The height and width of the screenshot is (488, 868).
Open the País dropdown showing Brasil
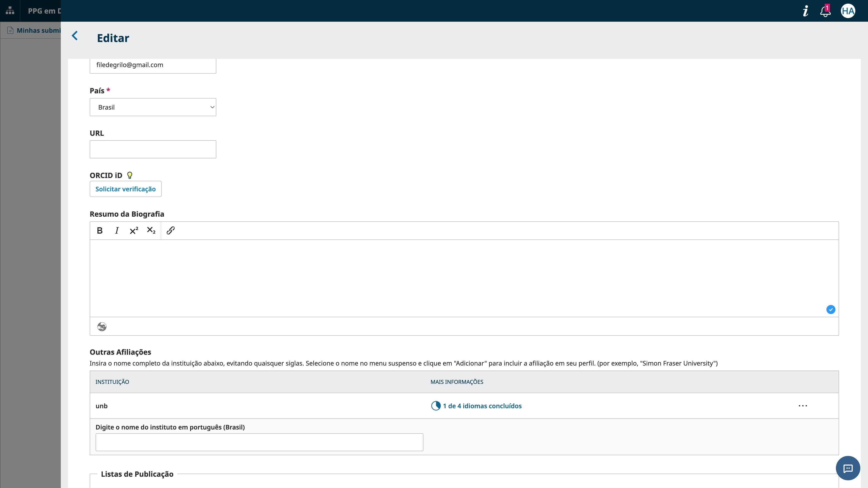click(x=153, y=107)
